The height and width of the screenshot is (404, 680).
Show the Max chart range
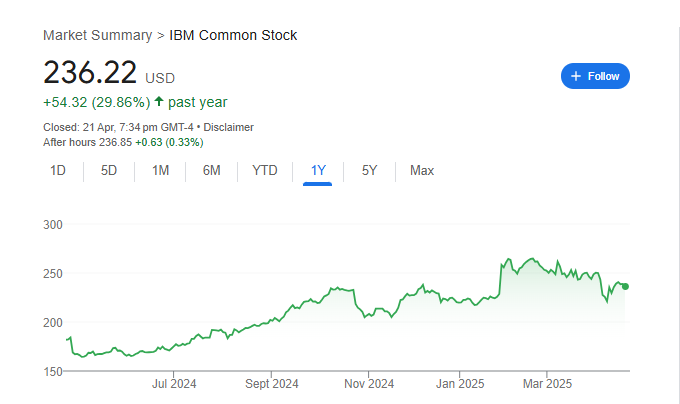(422, 170)
